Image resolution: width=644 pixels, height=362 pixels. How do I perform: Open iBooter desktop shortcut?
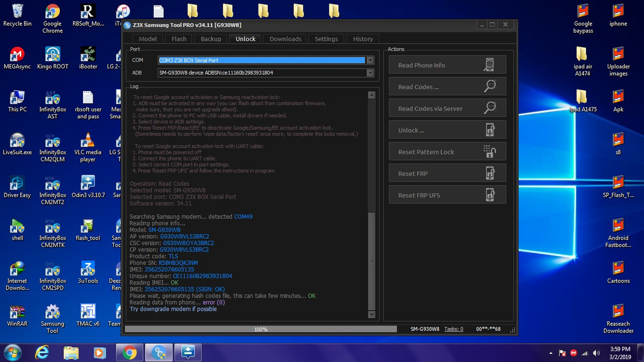coord(88,58)
